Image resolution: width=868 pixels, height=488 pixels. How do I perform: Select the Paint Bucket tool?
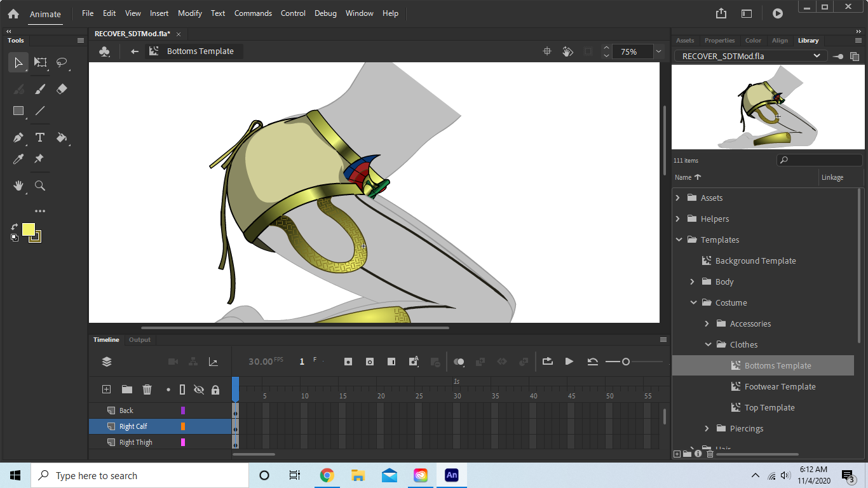point(62,138)
